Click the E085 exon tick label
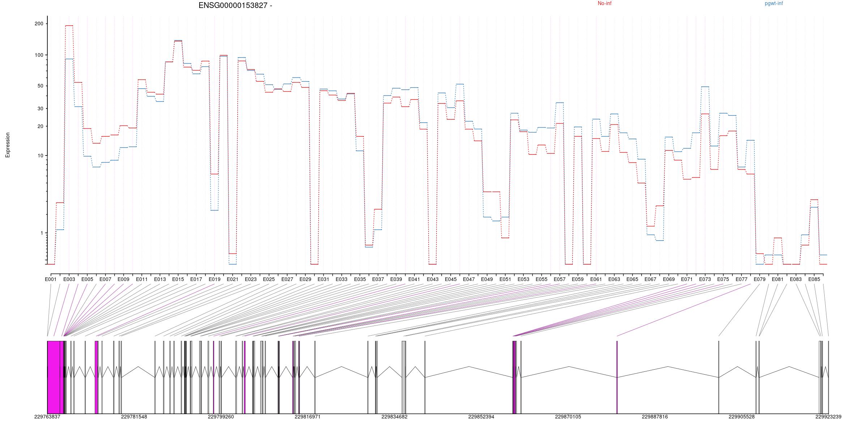This screenshot has height=434, width=868. 814,279
